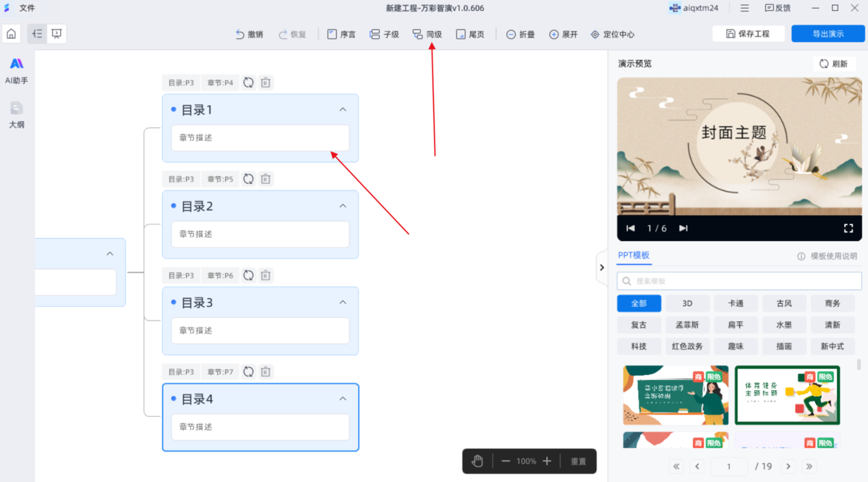Filter templates by 3D
This screenshot has width=868, height=482.
click(687, 303)
